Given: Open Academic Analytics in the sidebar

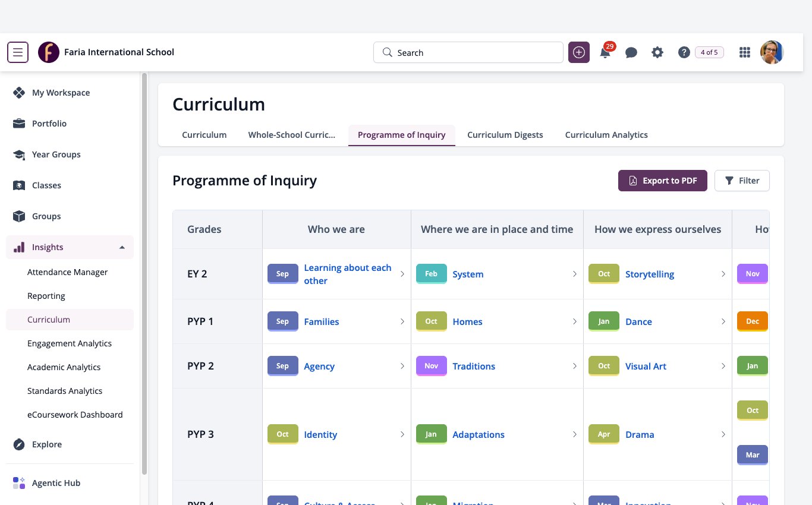Looking at the screenshot, I should click(64, 367).
